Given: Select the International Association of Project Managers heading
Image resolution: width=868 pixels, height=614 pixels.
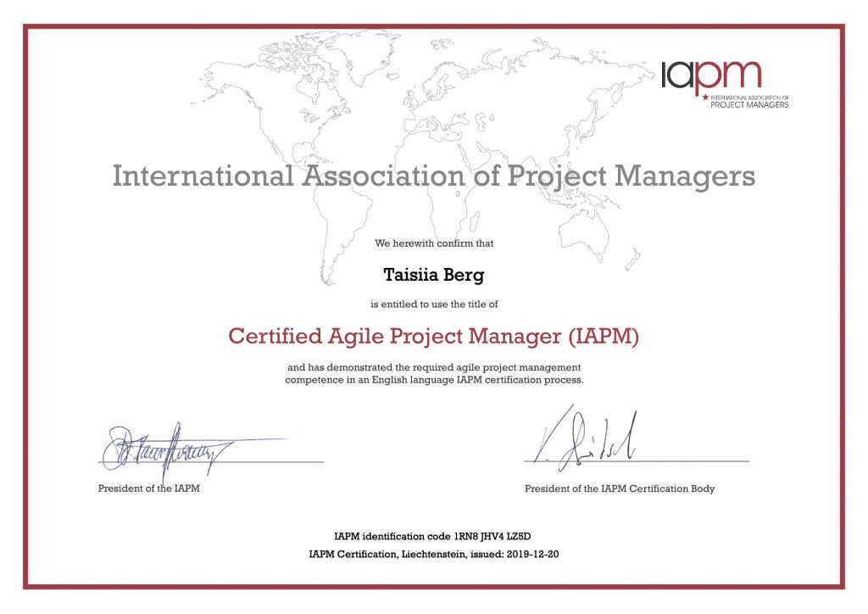Looking at the screenshot, I should 434,176.
